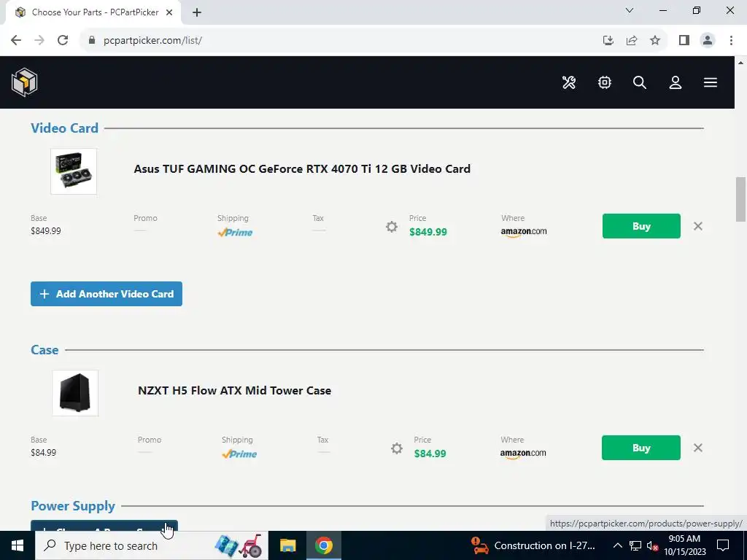Click Prime shipping logo for case
The height and width of the screenshot is (560, 747).
[x=239, y=454]
